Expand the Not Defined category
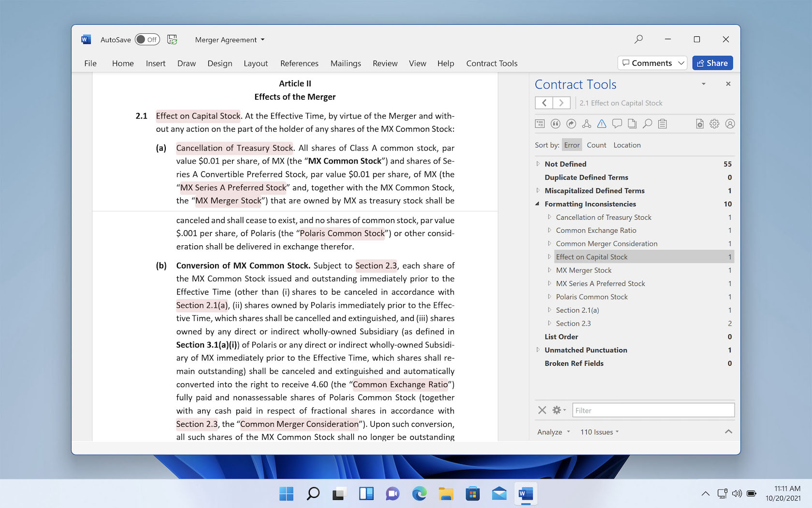This screenshot has height=508, width=812. click(538, 164)
